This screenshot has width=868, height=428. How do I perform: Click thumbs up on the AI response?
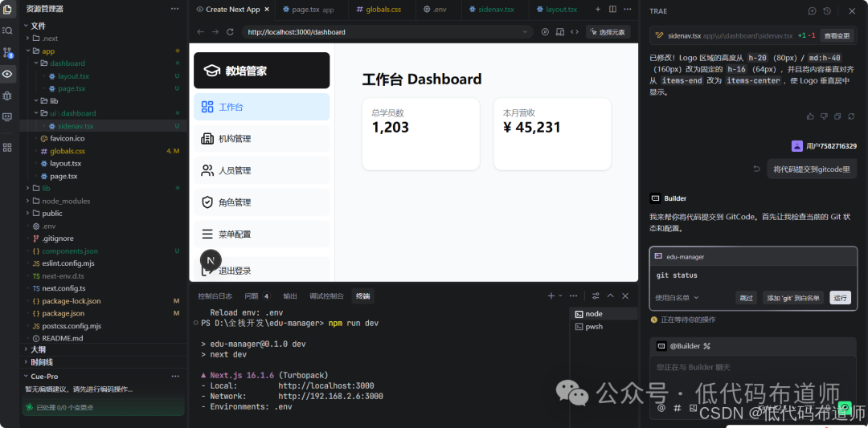[810, 116]
